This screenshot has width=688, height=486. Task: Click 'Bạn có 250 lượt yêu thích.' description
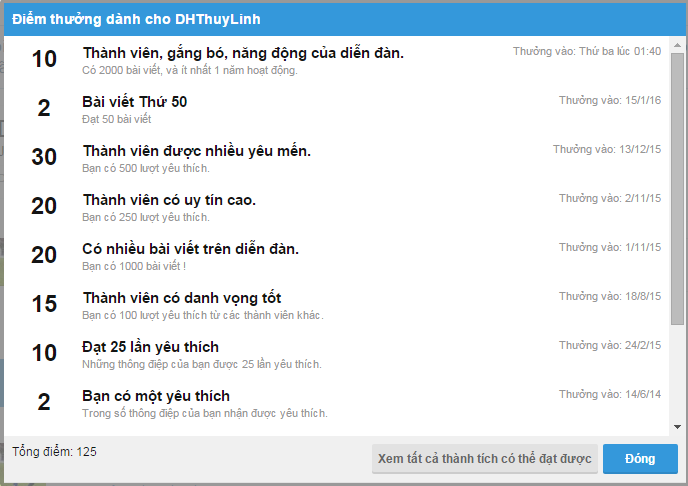pos(146,218)
